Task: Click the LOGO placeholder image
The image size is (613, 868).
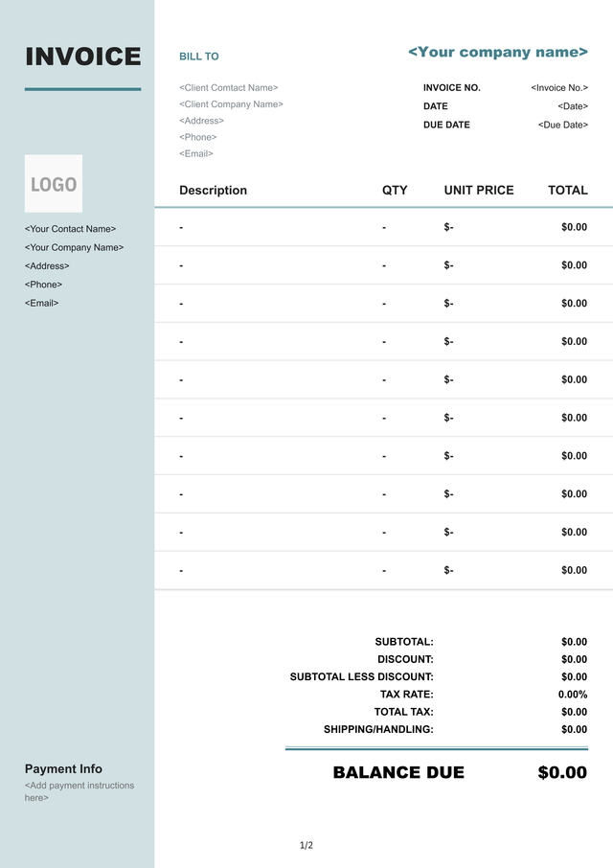Action: coord(54,184)
